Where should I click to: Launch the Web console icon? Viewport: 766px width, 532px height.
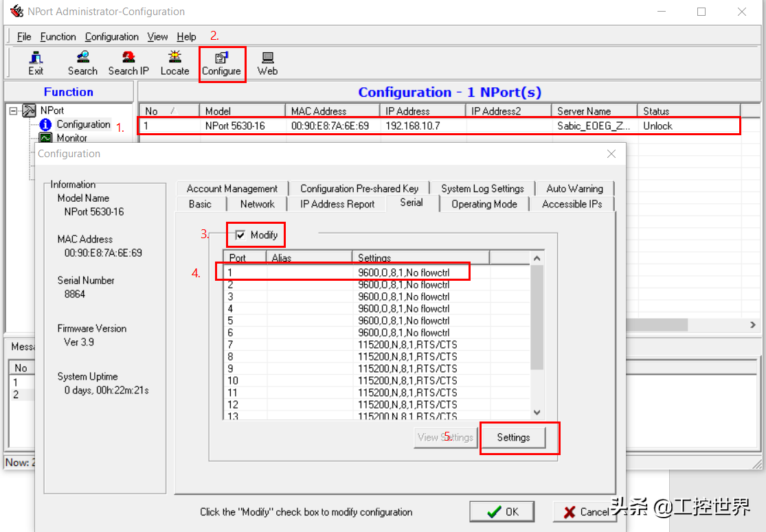pyautogui.click(x=267, y=63)
